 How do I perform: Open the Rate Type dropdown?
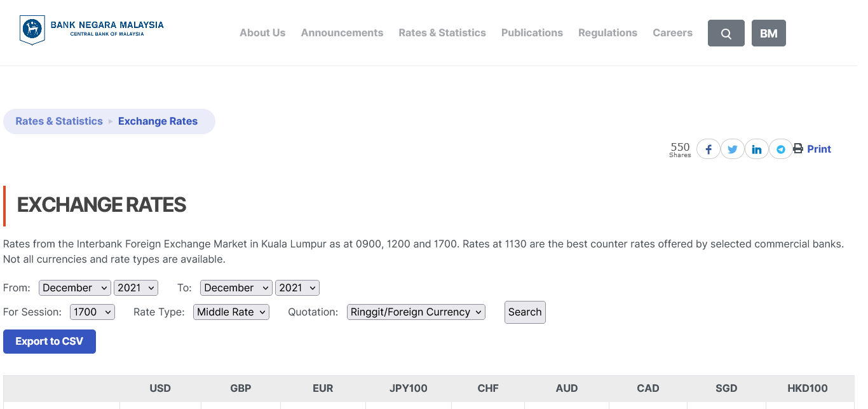231,312
